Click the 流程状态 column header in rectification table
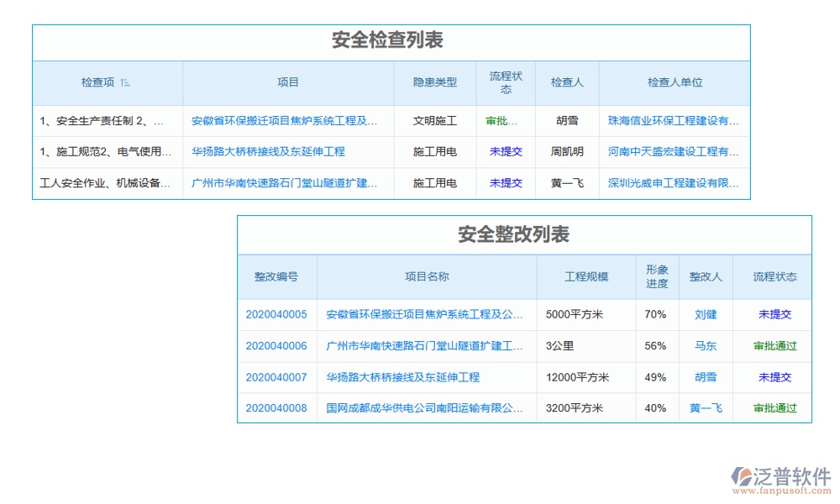The width and height of the screenshot is (840, 504). tap(773, 277)
